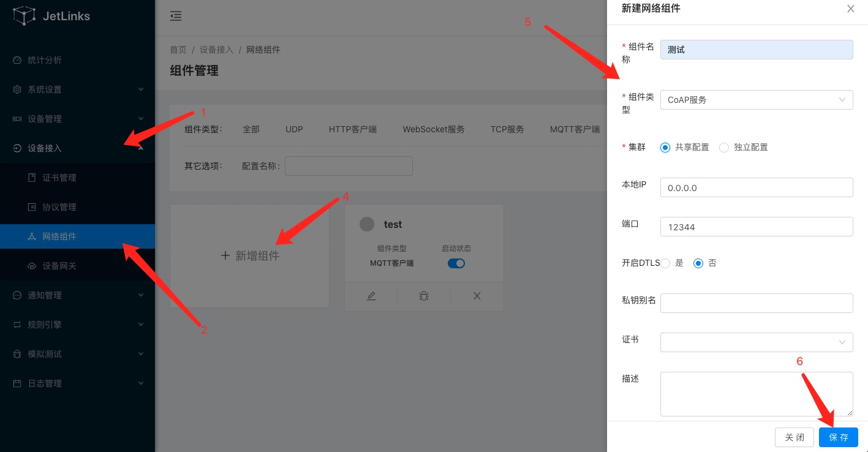
Task: Click the 保存 button
Action: (x=839, y=437)
